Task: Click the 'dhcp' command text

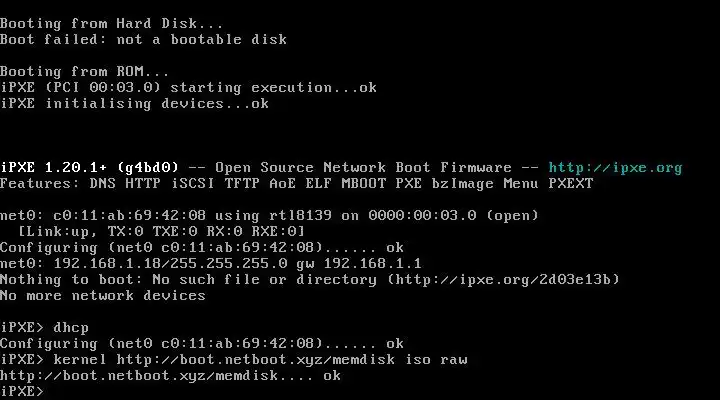Action: 71,327
